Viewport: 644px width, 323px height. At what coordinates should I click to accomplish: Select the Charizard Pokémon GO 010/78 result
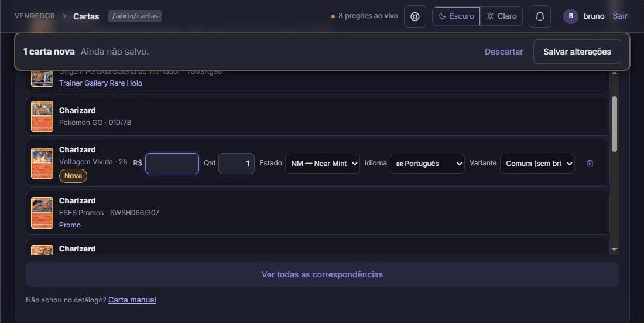317,117
